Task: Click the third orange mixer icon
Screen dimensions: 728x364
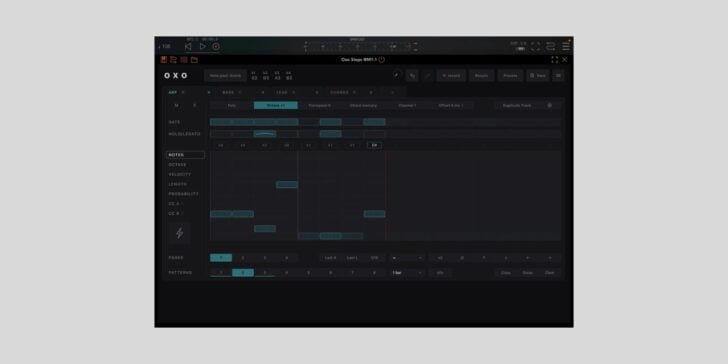Action: [184, 60]
